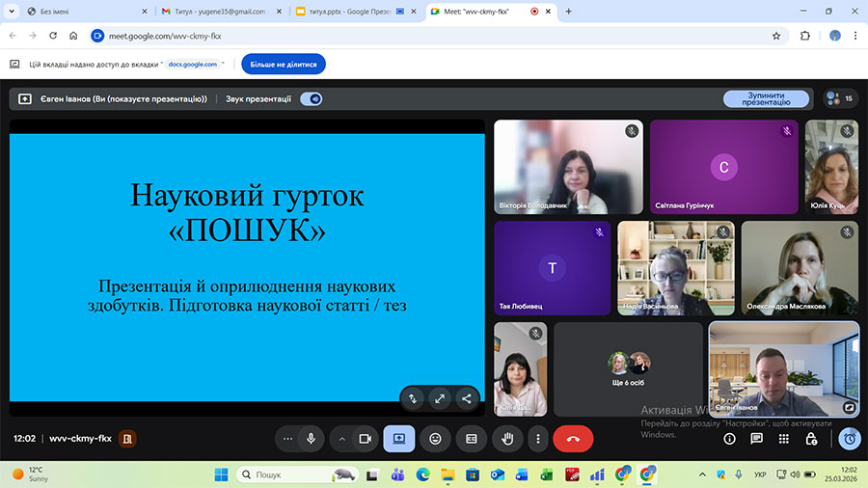Screen dimensions: 868x488
Task: Open the emoji reactions panel
Action: [435, 439]
